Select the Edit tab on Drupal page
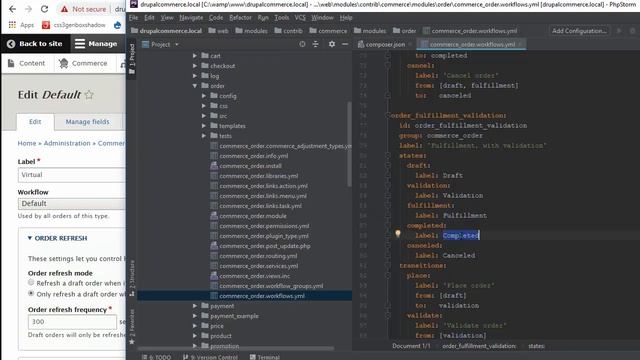The width and height of the screenshot is (640, 360). tap(35, 122)
